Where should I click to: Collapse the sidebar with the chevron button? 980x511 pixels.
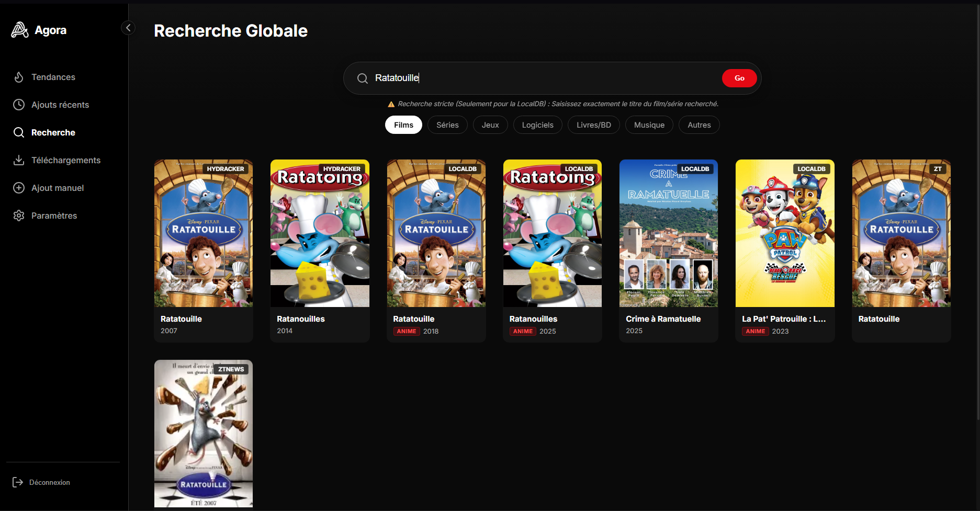(x=128, y=28)
